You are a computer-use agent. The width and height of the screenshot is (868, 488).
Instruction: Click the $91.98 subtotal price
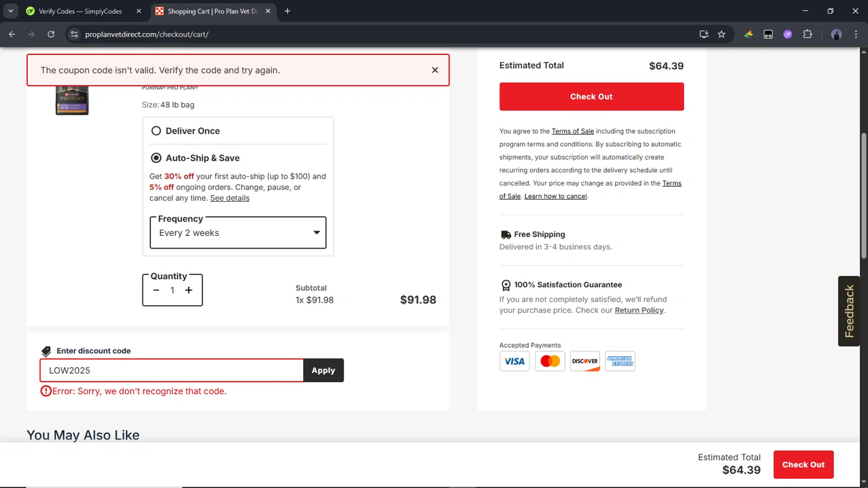click(x=418, y=300)
